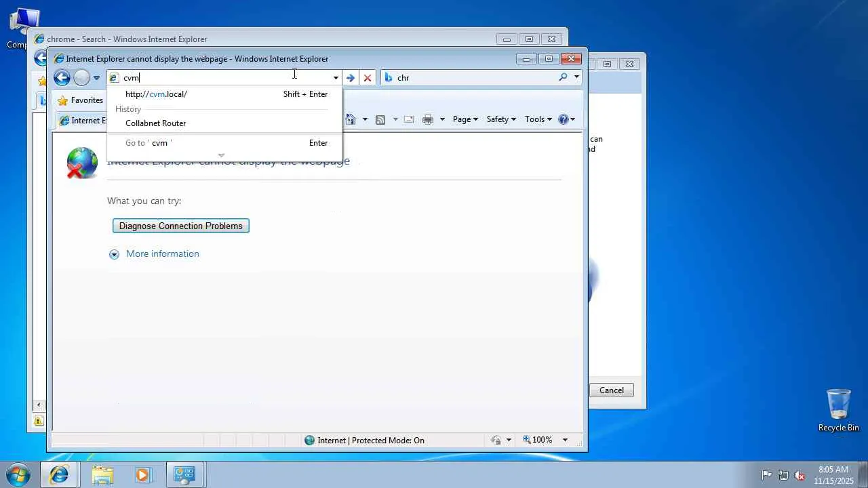The height and width of the screenshot is (488, 868).
Task: Open Windows Media Player from taskbar
Action: (142, 474)
